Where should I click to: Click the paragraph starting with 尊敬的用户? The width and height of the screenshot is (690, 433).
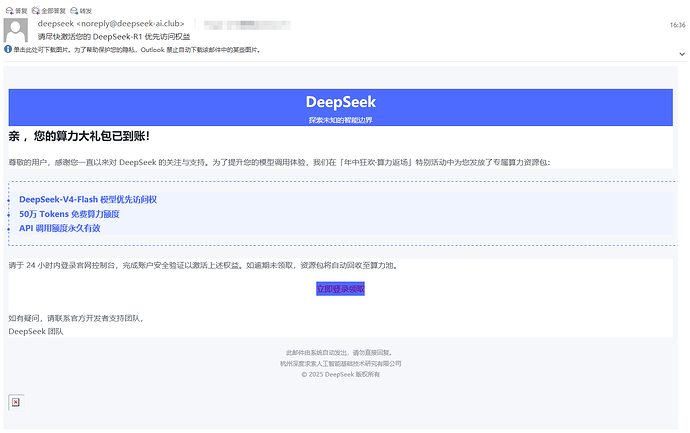(x=279, y=162)
